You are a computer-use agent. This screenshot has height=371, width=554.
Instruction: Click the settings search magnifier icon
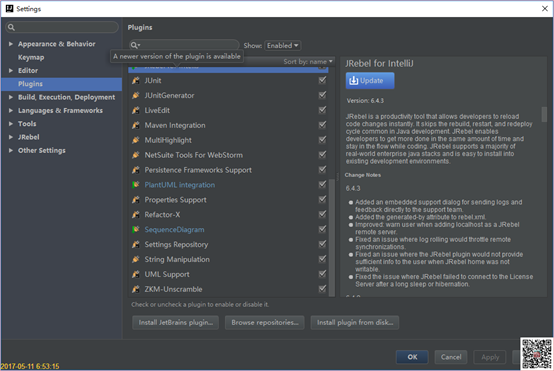click(11, 27)
